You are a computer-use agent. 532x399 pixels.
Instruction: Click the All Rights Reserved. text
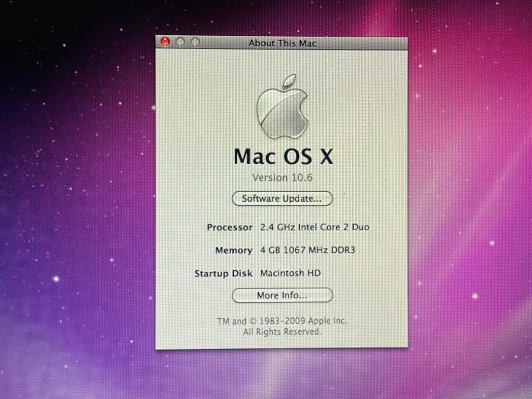[282, 331]
